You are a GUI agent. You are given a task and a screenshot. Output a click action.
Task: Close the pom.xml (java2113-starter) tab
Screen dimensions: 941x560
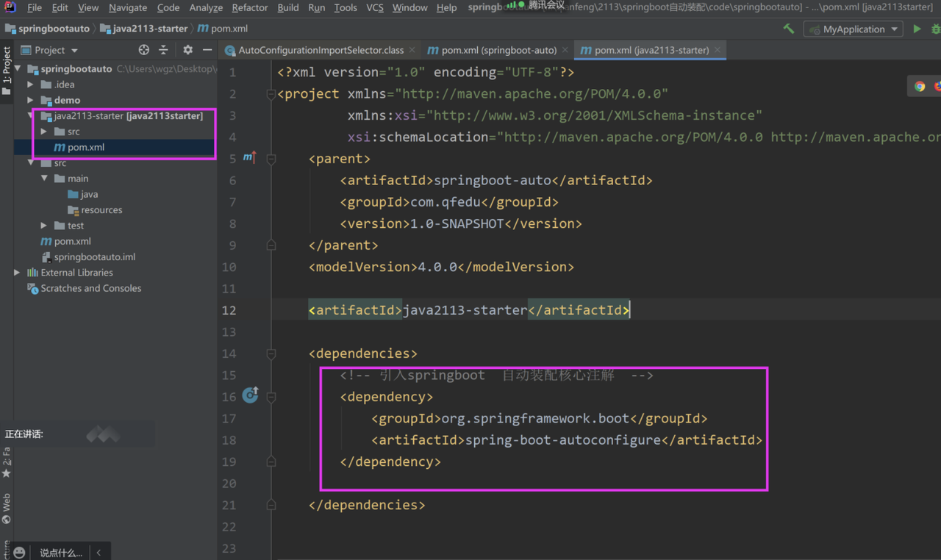[718, 50]
